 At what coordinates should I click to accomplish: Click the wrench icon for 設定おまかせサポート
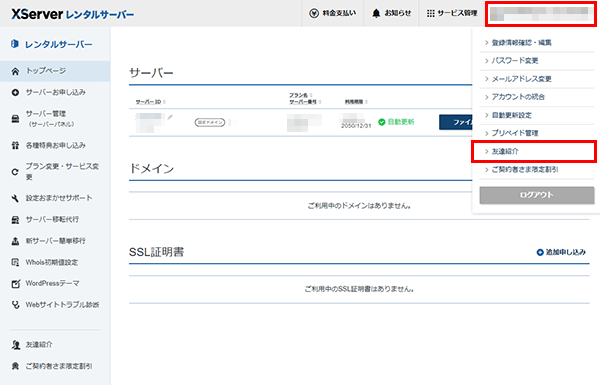[x=15, y=198]
